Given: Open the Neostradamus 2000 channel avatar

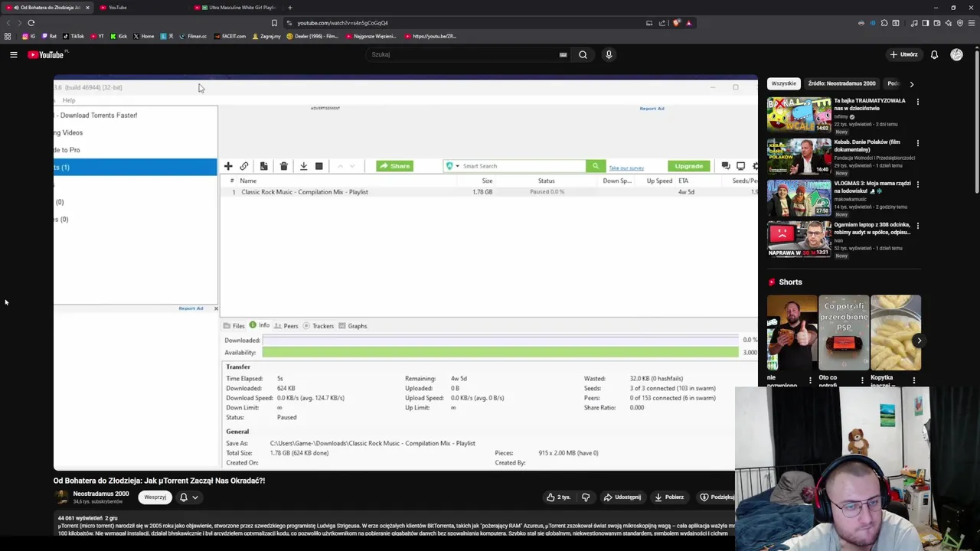Looking at the screenshot, I should coord(61,497).
